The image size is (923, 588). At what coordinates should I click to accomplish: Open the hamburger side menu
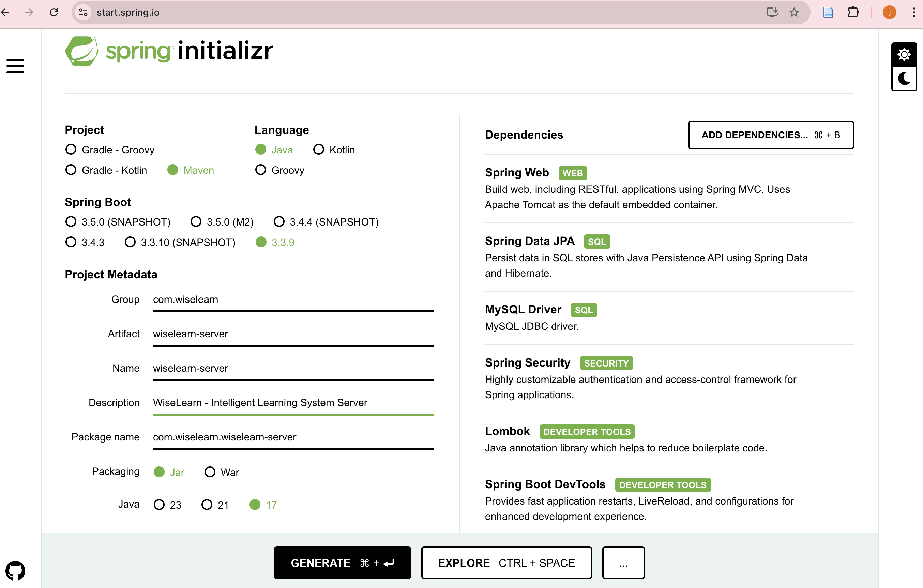click(15, 66)
